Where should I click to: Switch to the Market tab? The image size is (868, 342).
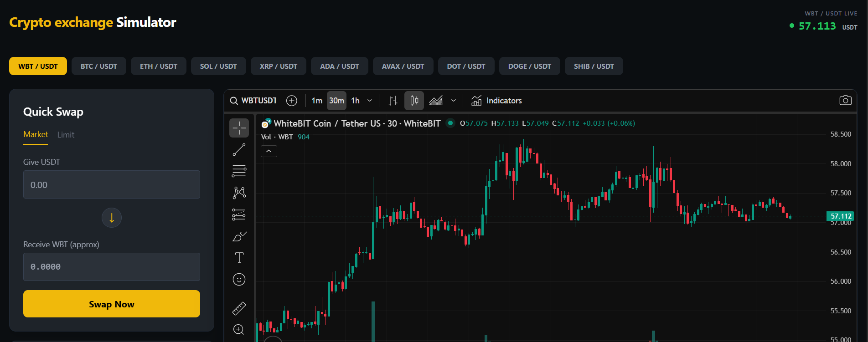click(x=36, y=134)
